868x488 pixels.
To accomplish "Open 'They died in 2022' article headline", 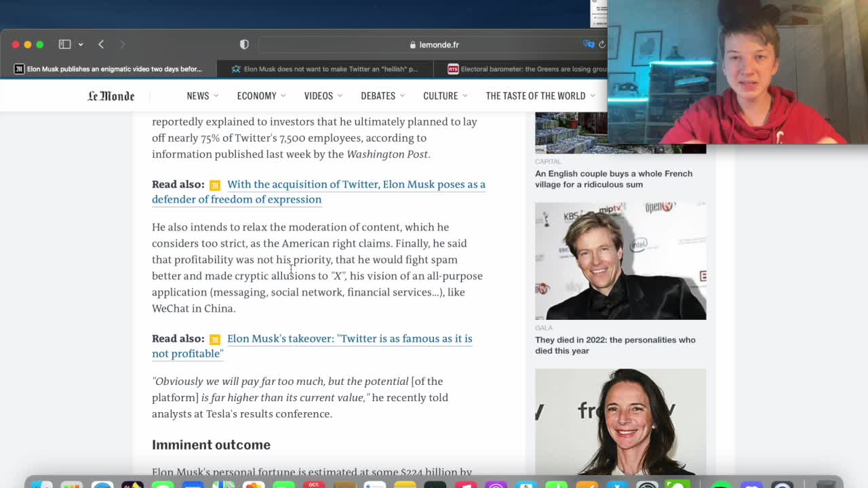I will click(x=615, y=345).
